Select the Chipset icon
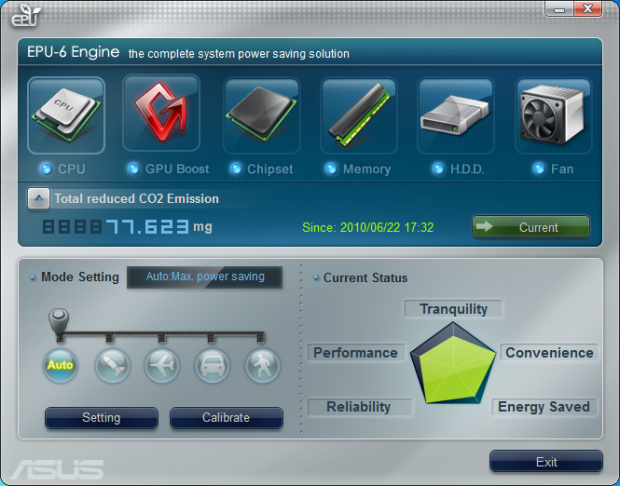620x486 pixels. tap(262, 115)
